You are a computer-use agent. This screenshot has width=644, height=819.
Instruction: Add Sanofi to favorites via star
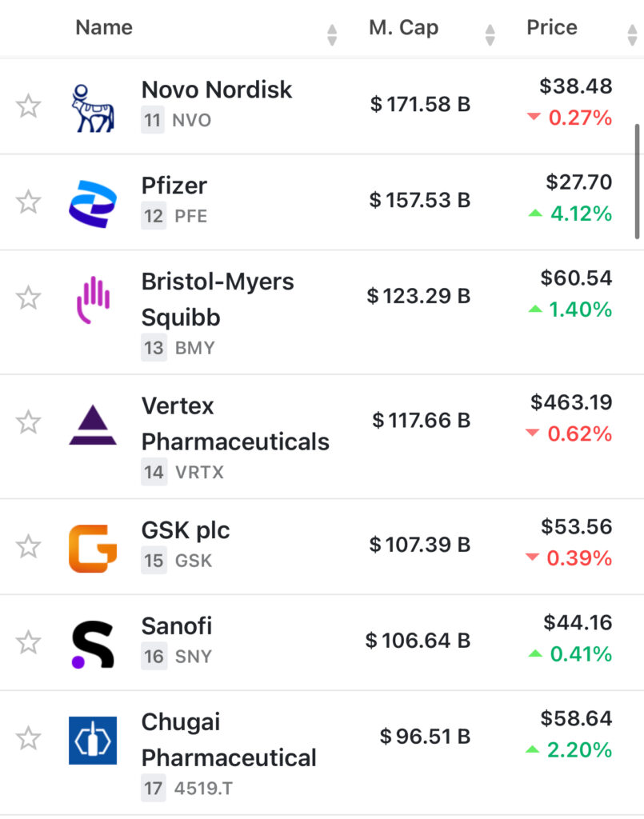pos(29,642)
